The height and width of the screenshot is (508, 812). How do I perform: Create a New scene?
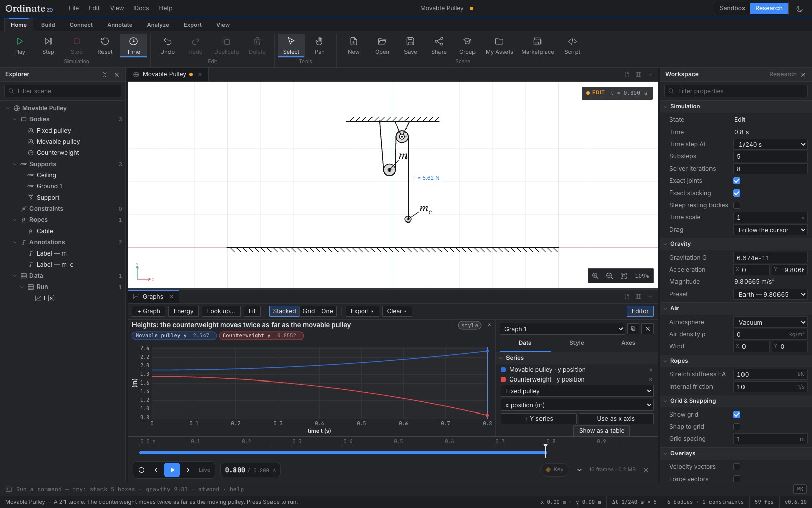pos(354,45)
